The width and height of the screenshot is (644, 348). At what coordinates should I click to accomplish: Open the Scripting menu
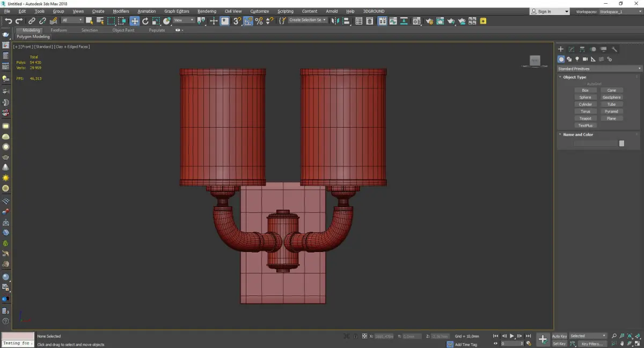click(286, 11)
